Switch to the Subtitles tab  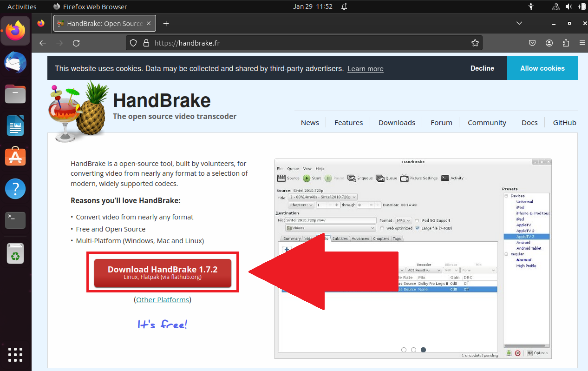coord(340,238)
